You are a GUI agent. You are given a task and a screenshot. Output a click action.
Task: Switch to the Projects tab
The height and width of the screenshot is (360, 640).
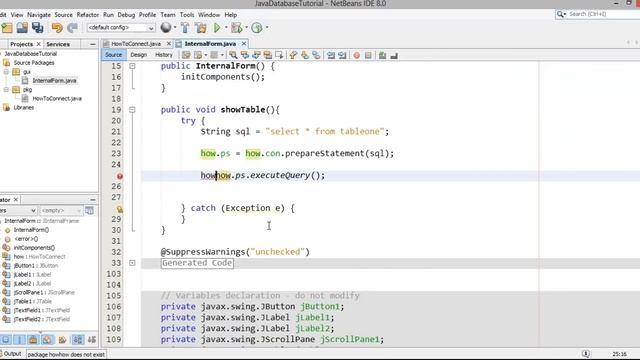click(21, 44)
